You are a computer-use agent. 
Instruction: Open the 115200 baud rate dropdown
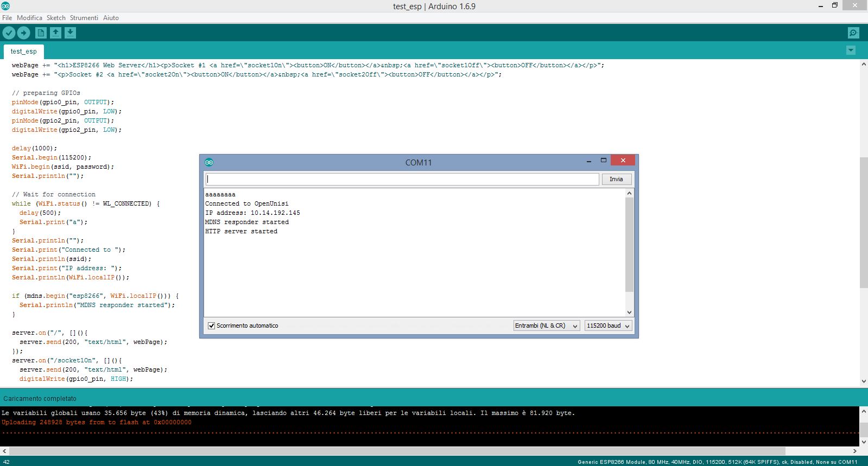[608, 325]
